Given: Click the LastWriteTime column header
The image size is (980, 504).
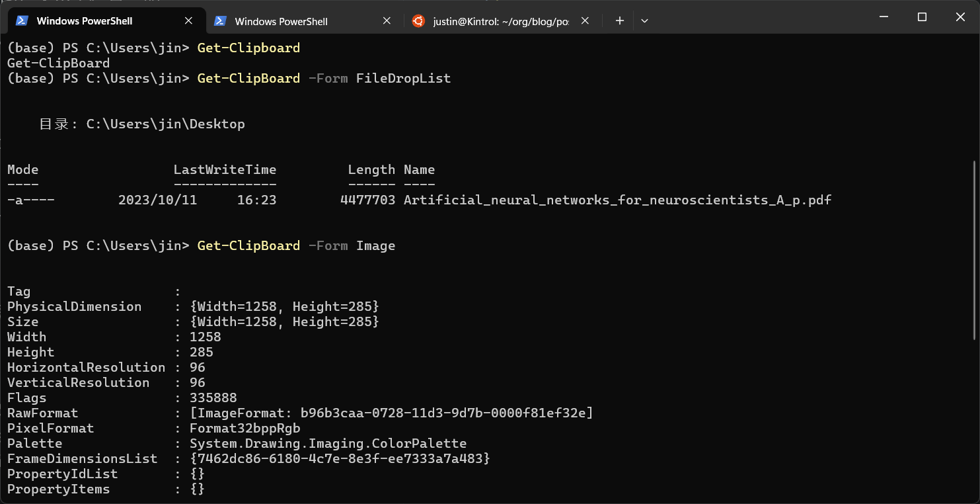Looking at the screenshot, I should point(225,170).
